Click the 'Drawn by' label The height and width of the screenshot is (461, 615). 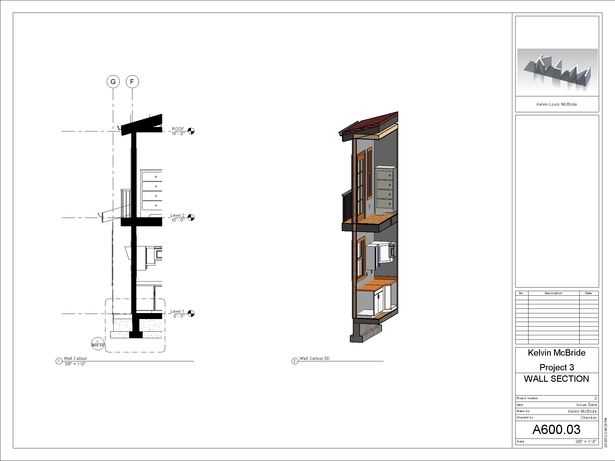[x=522, y=411]
